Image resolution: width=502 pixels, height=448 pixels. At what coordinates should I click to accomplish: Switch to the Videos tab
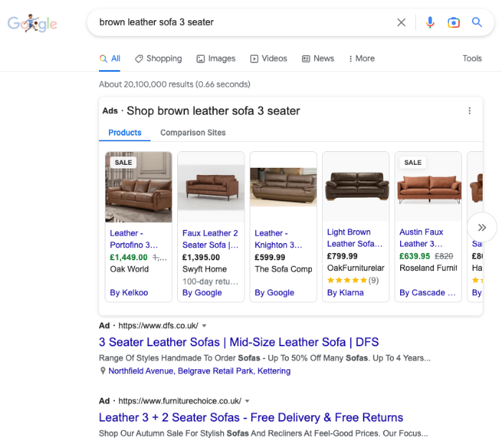click(x=269, y=59)
